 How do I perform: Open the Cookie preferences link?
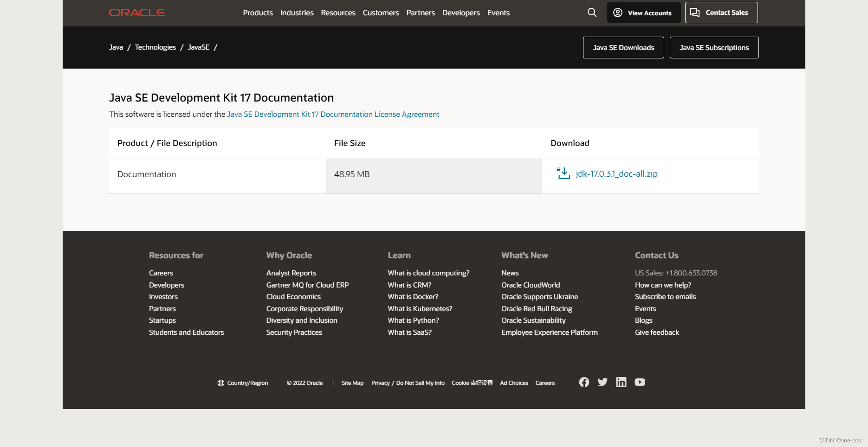click(472, 383)
